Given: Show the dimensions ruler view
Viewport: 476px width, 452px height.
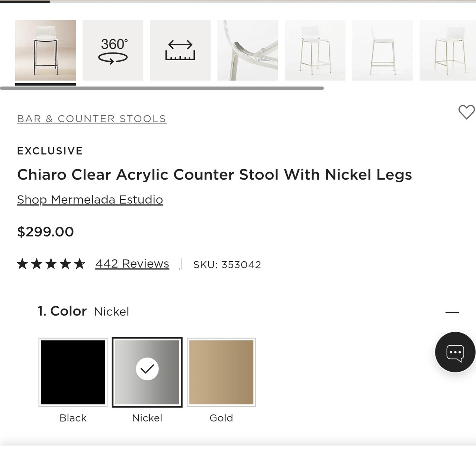Looking at the screenshot, I should pos(180,50).
